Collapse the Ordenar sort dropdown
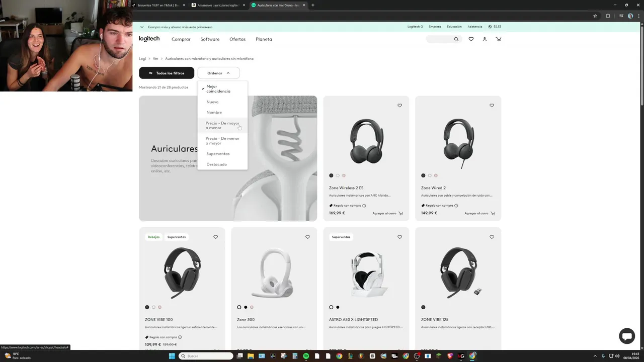This screenshot has width=644, height=362. point(218,73)
